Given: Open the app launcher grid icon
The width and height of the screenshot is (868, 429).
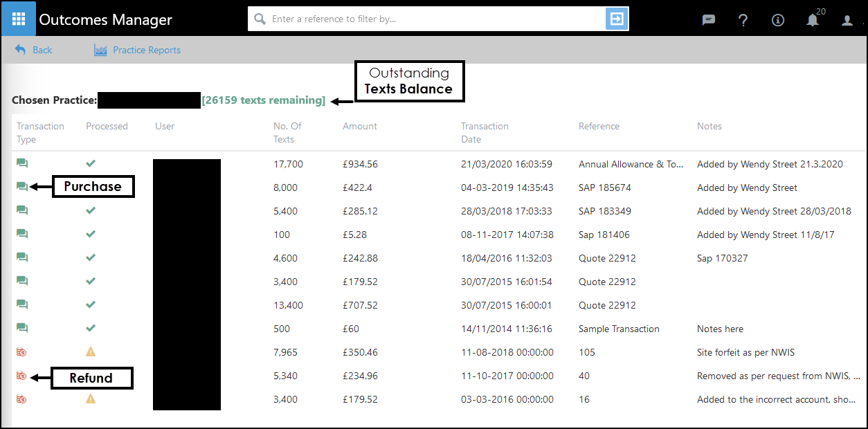Looking at the screenshot, I should pyautogui.click(x=19, y=19).
